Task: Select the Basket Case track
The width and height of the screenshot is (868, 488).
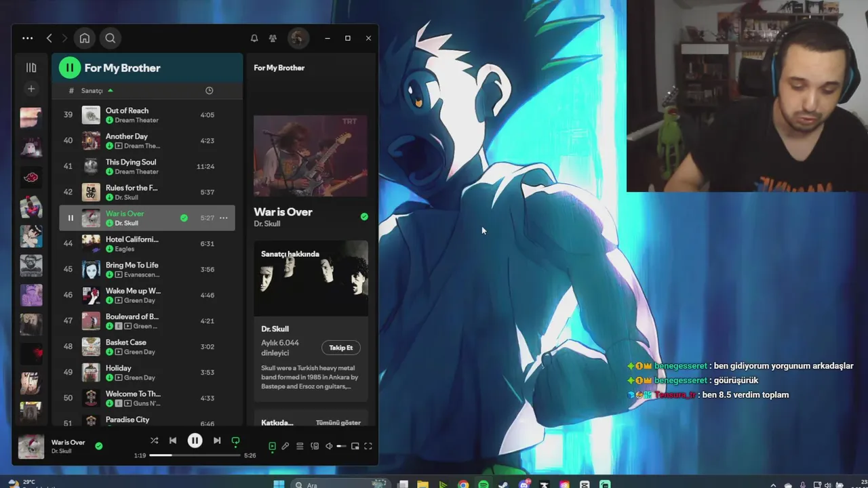Action: coord(147,347)
